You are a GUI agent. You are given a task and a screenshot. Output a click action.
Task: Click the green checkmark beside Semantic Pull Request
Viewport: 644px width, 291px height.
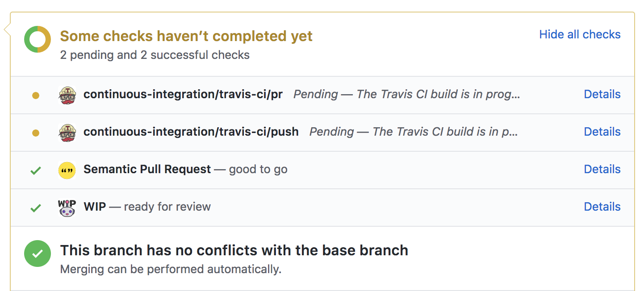(36, 170)
